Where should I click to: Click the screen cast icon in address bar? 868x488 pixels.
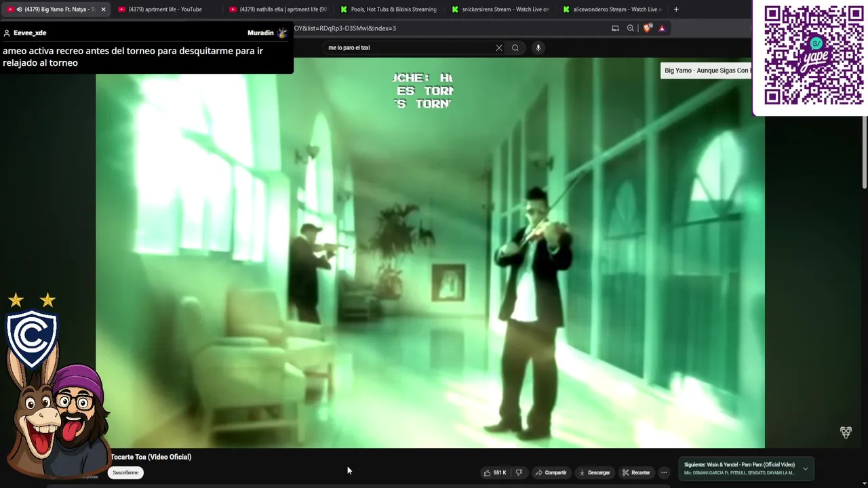615,28
